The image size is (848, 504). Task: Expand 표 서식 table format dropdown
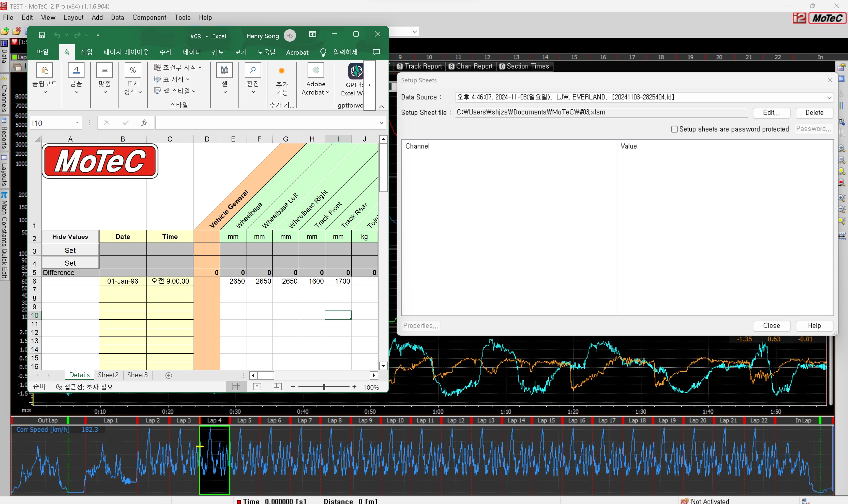click(171, 79)
